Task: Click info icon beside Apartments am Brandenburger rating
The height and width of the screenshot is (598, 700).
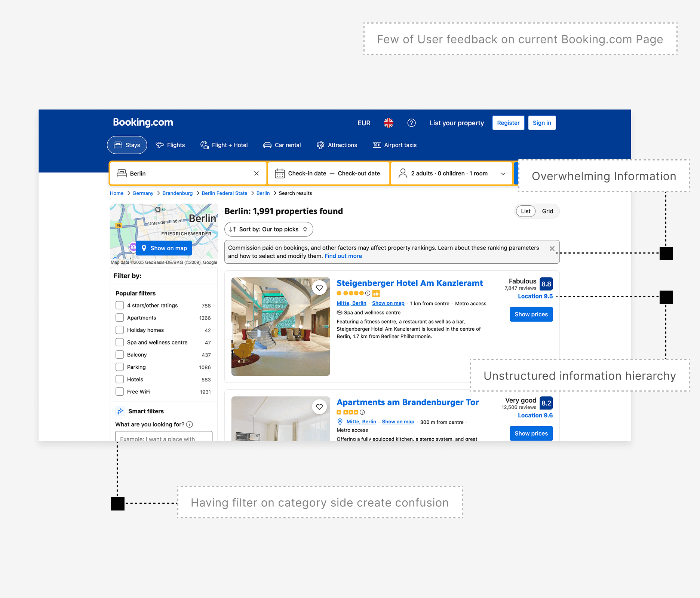Action: (x=362, y=412)
